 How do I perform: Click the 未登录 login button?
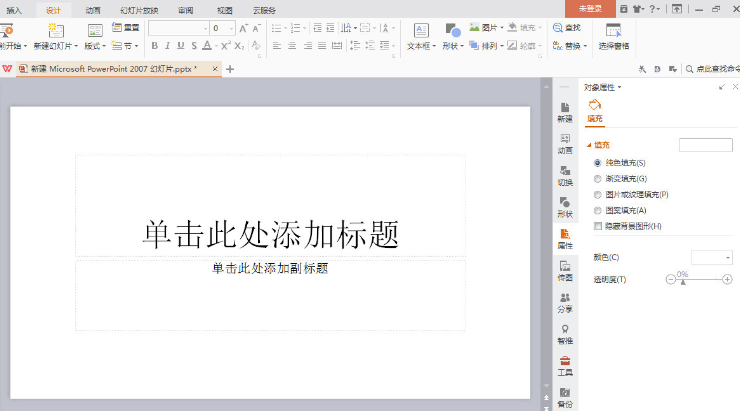(590, 8)
